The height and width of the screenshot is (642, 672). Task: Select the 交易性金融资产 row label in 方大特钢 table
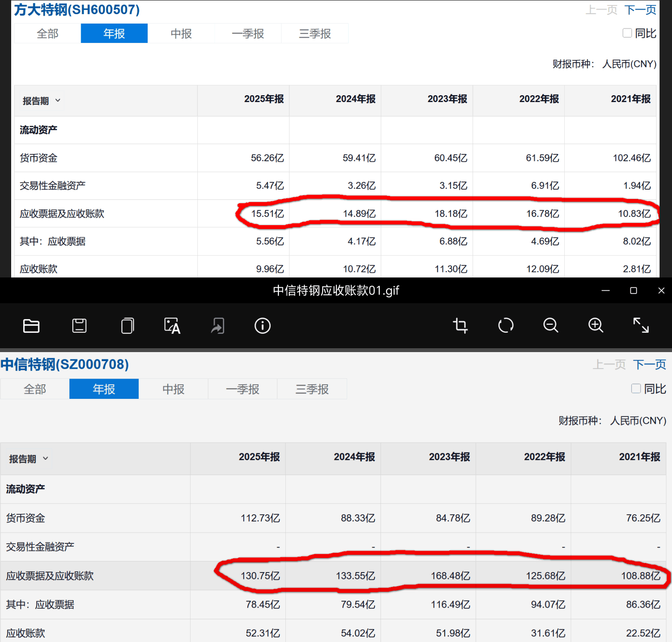(x=52, y=185)
